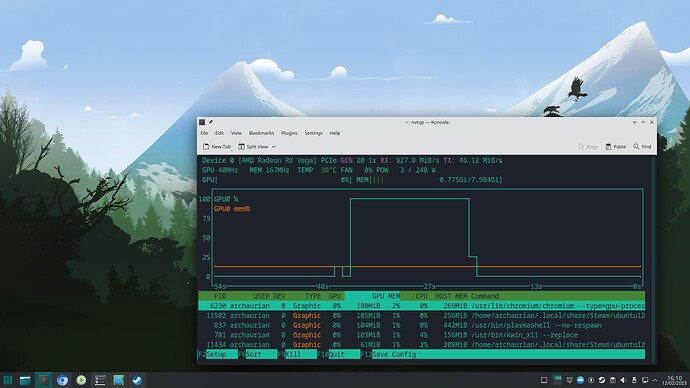Open the removable devices tray icon
Image resolution: width=690 pixels, height=388 pixels.
[x=634, y=380]
